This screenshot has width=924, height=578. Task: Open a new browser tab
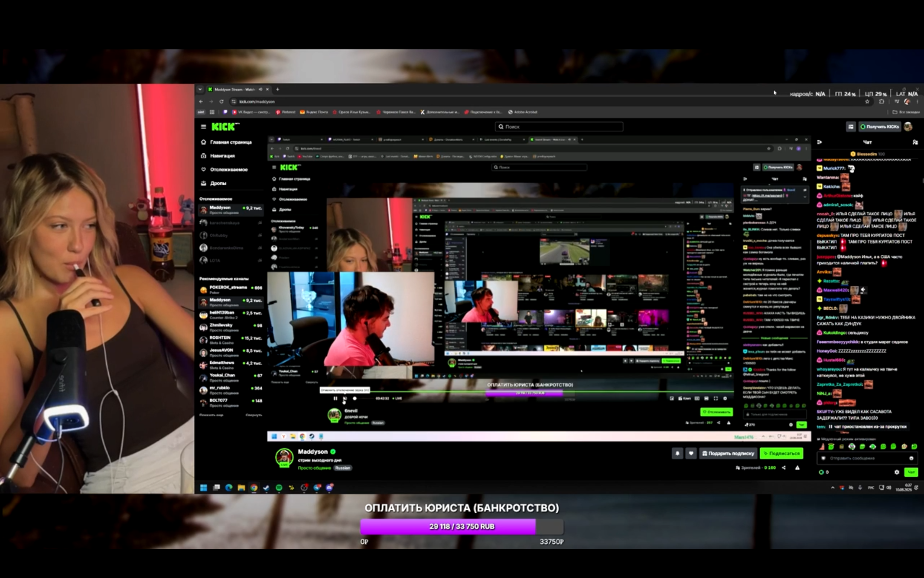point(278,90)
